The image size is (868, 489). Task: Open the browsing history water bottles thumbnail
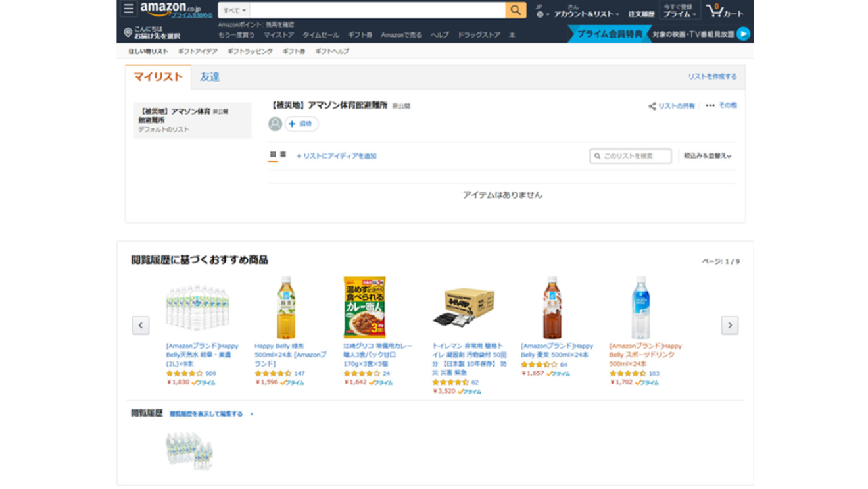189,451
